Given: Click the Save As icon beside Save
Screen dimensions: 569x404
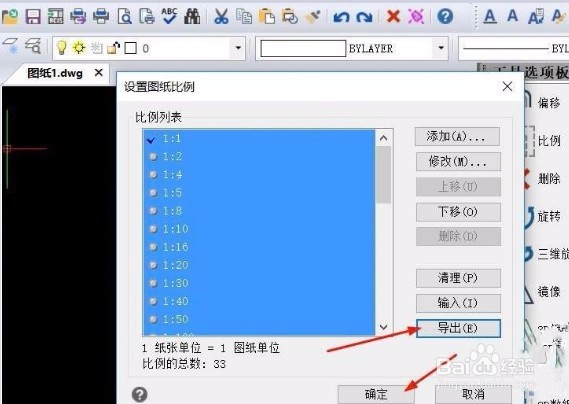Looking at the screenshot, I should click(56, 16).
